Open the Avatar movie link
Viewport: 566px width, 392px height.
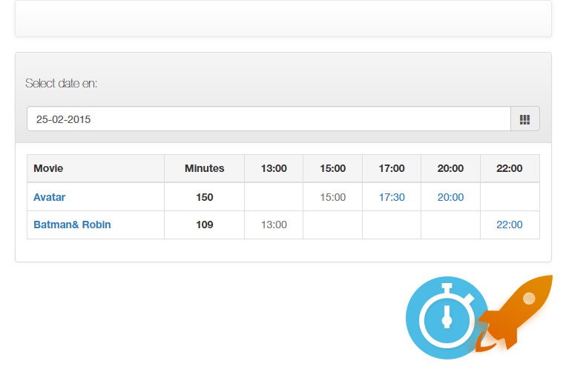pyautogui.click(x=50, y=197)
